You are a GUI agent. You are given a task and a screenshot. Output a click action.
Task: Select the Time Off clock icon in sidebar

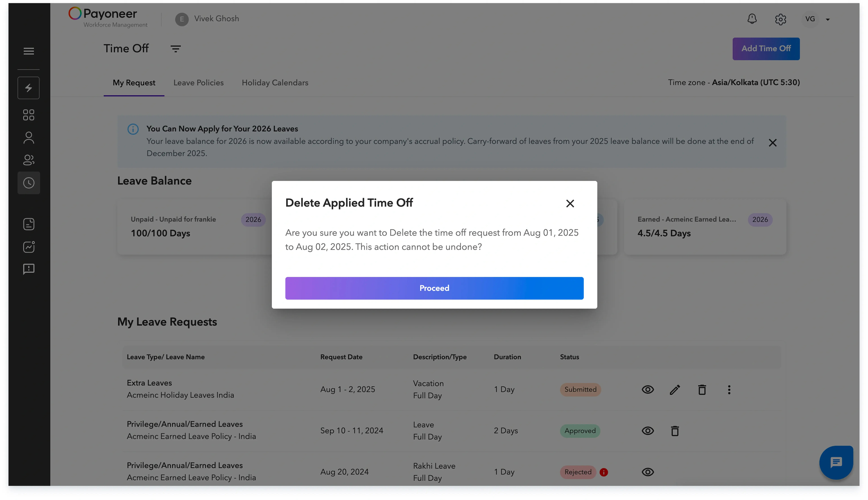point(29,183)
